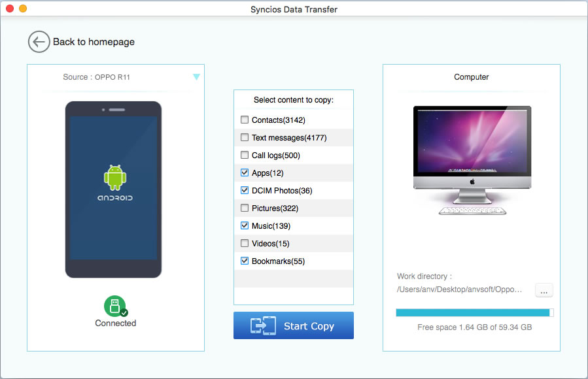Minimize window with the yellow button
The width and height of the screenshot is (588, 379).
(23, 8)
